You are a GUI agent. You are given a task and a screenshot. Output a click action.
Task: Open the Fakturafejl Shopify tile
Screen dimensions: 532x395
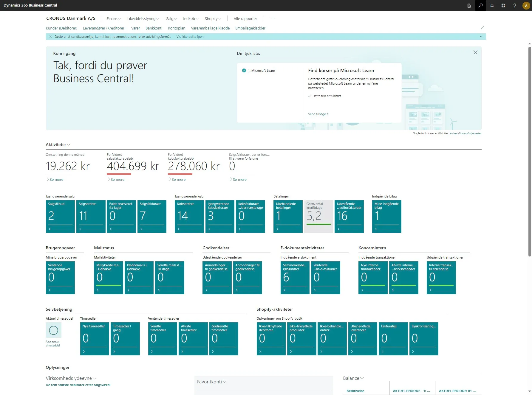pyautogui.click(x=393, y=339)
